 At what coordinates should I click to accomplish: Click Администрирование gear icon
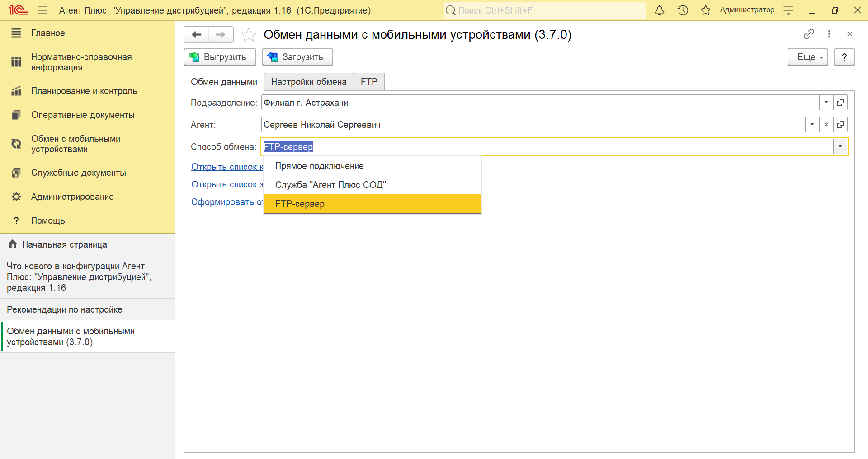pos(16,197)
